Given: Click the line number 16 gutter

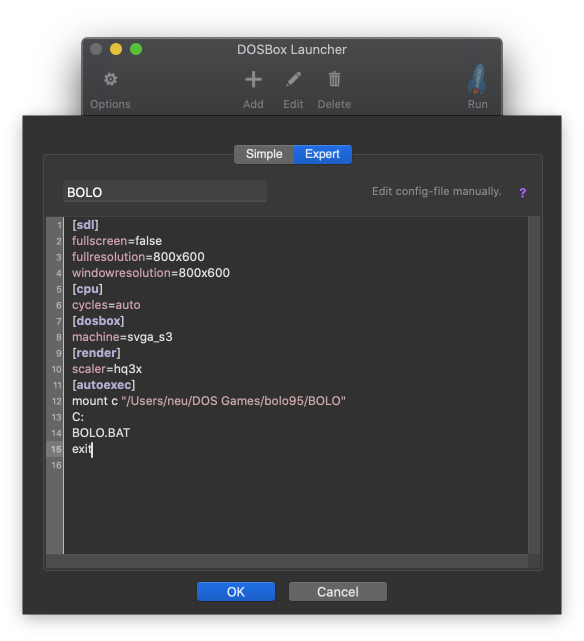Looking at the screenshot, I should point(56,465).
